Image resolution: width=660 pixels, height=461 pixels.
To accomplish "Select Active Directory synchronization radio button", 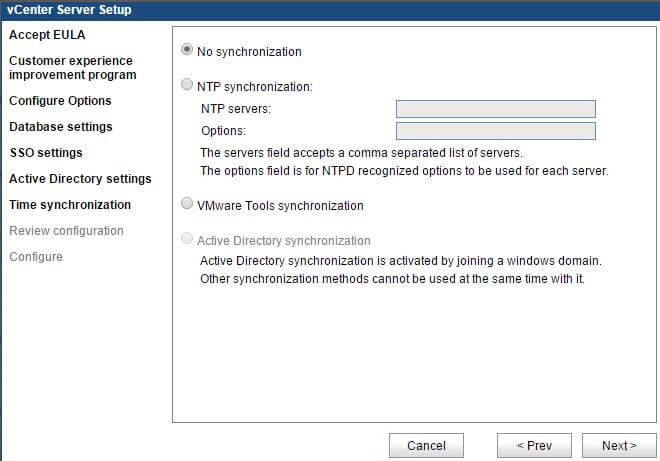I will [187, 239].
